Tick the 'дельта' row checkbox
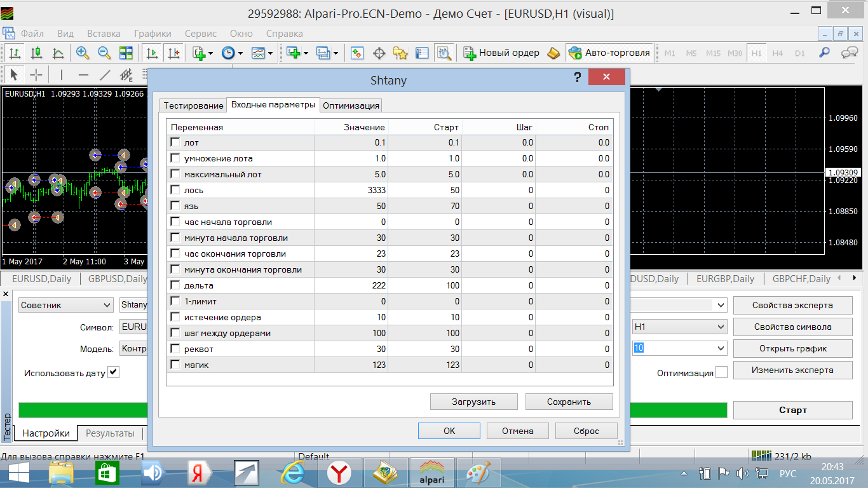Image resolution: width=868 pixels, height=488 pixels. pyautogui.click(x=175, y=285)
